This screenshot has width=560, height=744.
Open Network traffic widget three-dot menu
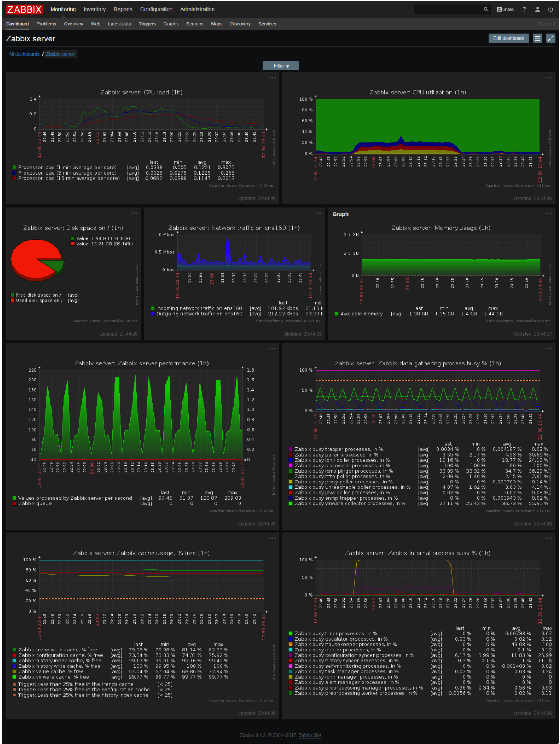click(x=318, y=213)
